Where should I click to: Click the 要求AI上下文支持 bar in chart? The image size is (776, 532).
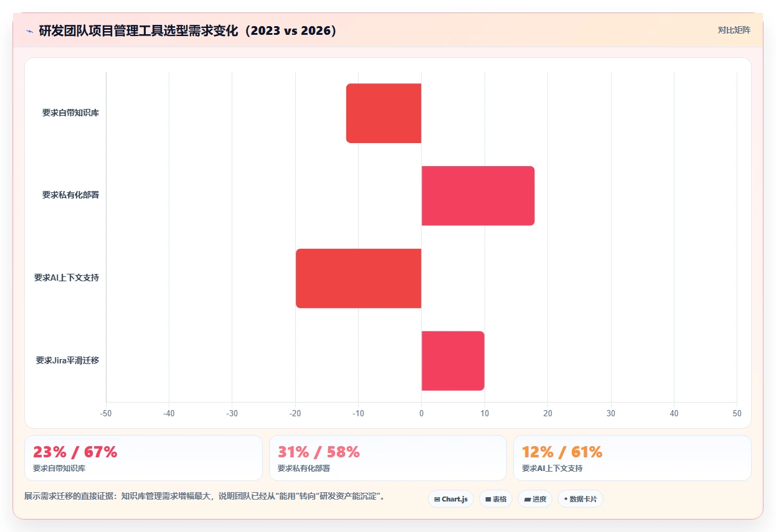click(x=359, y=278)
